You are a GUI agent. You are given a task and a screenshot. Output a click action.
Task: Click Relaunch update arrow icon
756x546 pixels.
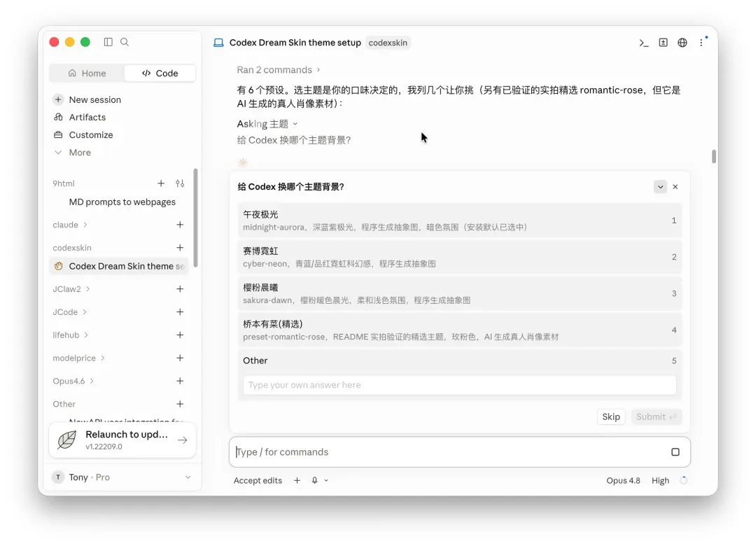click(x=182, y=440)
